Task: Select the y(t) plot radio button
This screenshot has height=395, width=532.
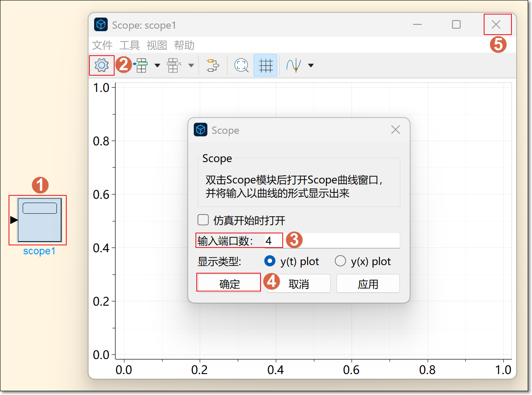Action: 270,261
